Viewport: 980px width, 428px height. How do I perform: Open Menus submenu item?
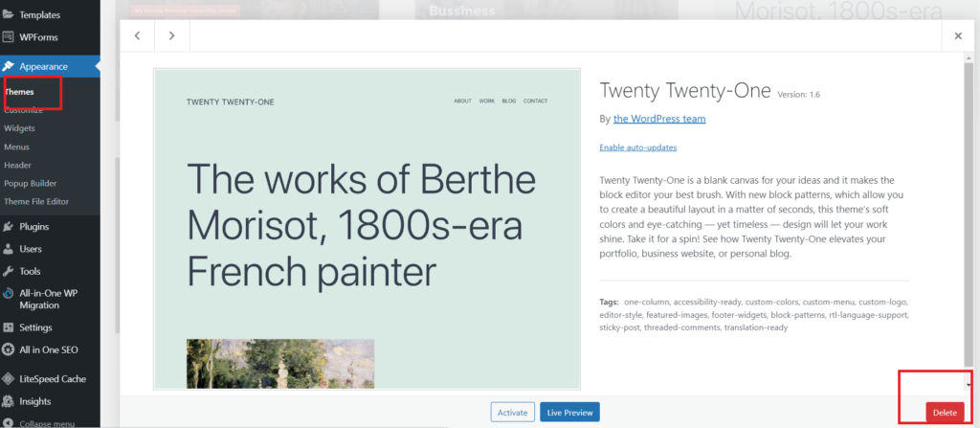(x=17, y=147)
